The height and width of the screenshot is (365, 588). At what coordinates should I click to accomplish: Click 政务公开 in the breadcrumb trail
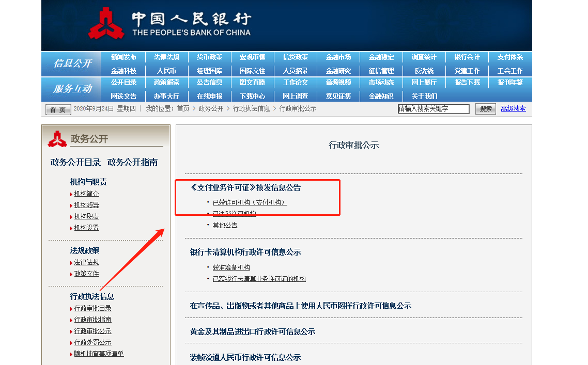[x=211, y=109]
